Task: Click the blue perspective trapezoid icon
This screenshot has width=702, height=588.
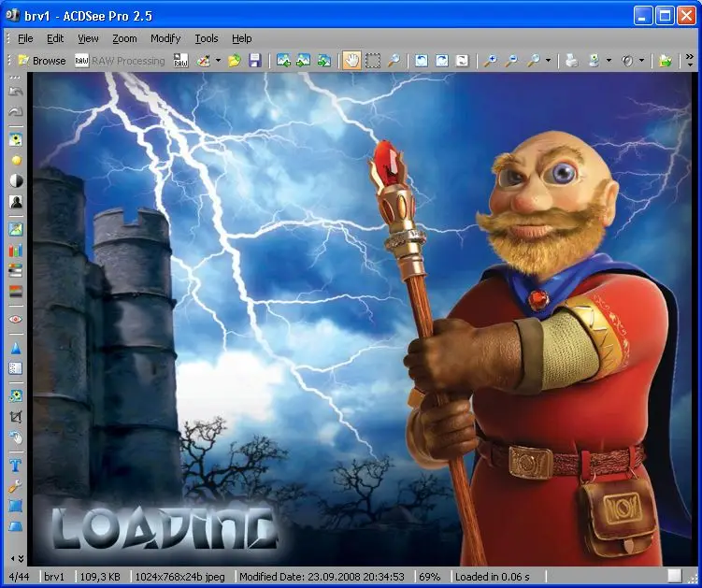Action: pyautogui.click(x=16, y=526)
